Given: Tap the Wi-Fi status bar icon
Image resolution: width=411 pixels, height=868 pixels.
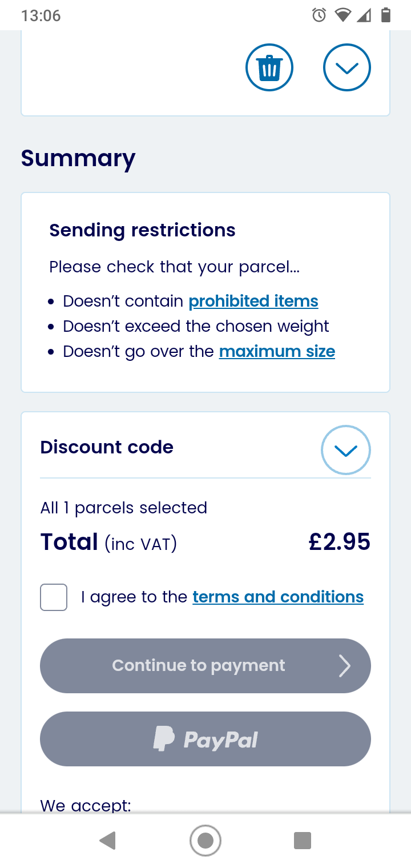Looking at the screenshot, I should (x=342, y=15).
